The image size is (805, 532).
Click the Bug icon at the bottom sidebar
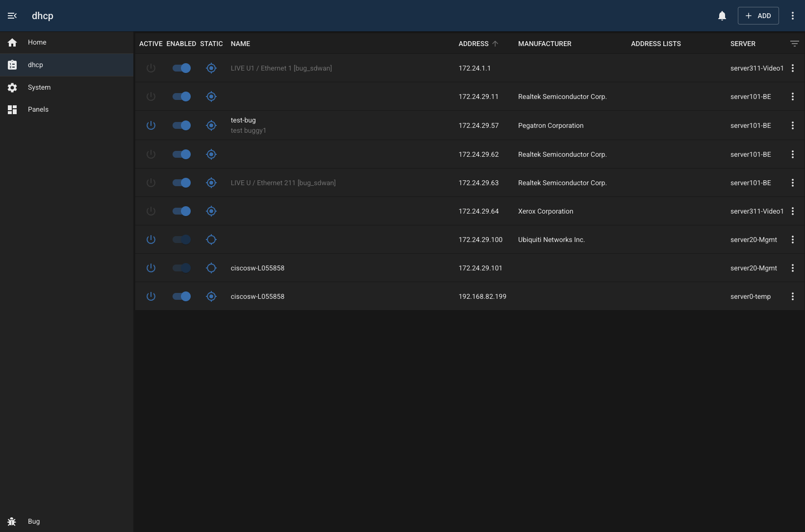click(12, 521)
